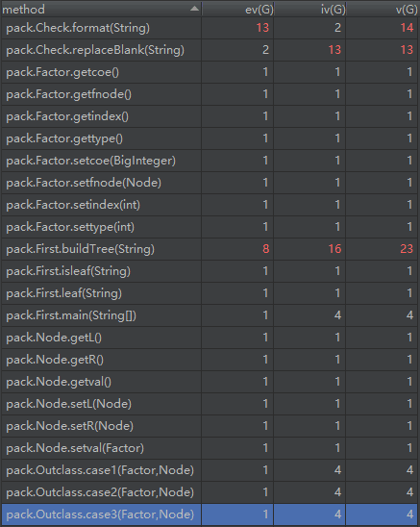Click v(G) value 4 in case3 row
The width and height of the screenshot is (420, 527).
[x=409, y=514]
